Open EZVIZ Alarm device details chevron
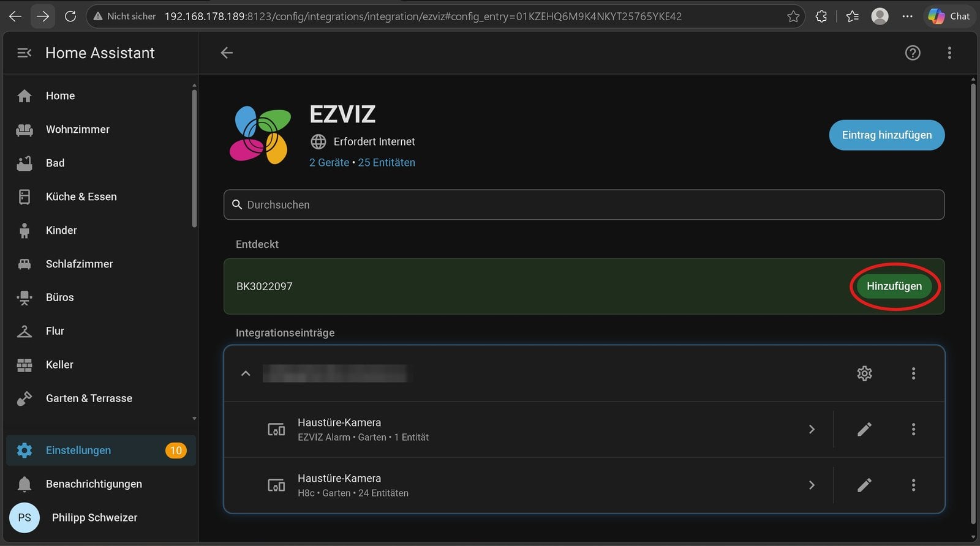 pos(812,429)
